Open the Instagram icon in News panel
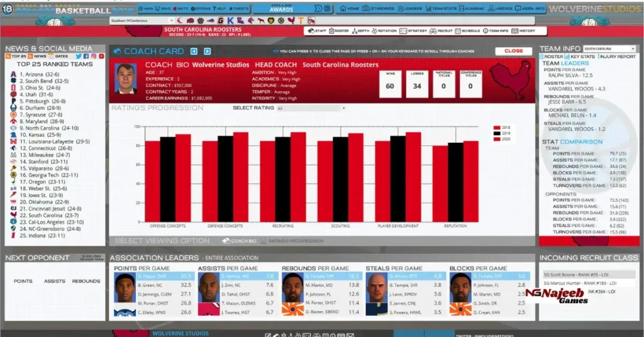644x337 pixels. coord(92,57)
